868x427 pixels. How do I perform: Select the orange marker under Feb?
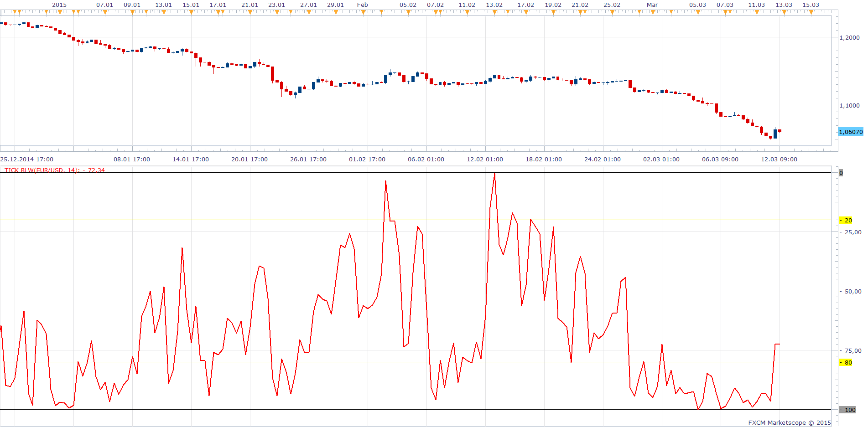(x=363, y=12)
